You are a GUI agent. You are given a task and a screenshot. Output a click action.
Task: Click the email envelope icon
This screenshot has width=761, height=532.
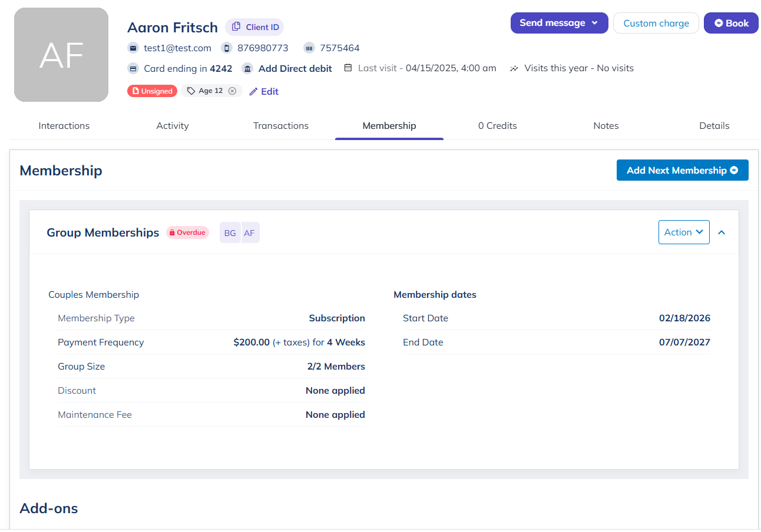[x=133, y=48]
